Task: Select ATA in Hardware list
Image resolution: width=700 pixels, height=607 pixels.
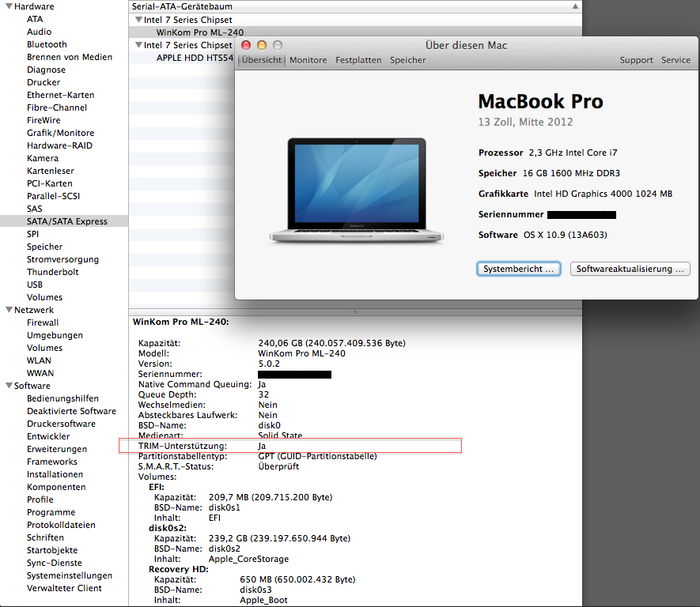Action: pos(35,19)
